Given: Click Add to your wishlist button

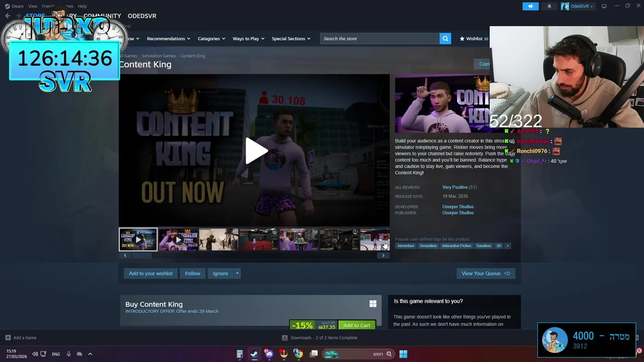Looking at the screenshot, I should 150,274.
